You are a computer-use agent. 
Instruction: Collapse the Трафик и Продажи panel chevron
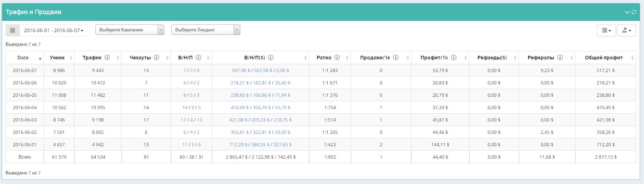tap(627, 12)
